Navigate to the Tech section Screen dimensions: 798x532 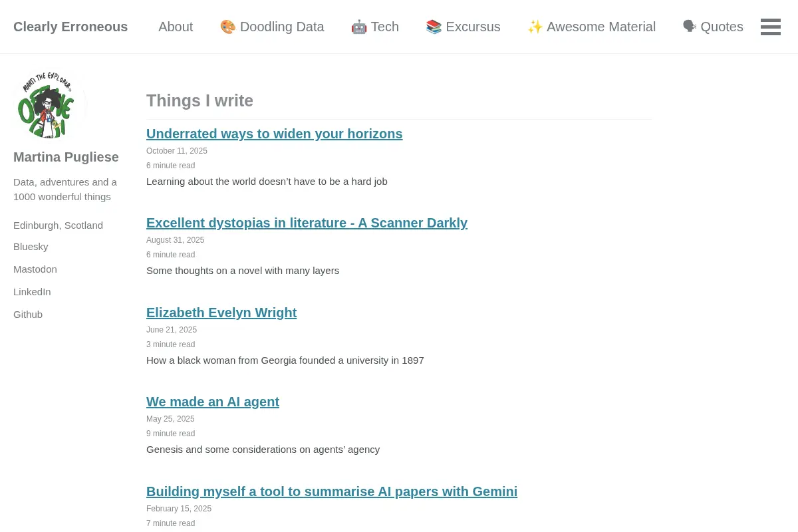(x=375, y=27)
